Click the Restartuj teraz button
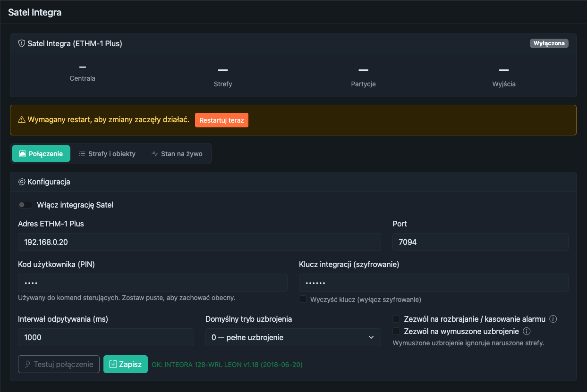 [221, 120]
